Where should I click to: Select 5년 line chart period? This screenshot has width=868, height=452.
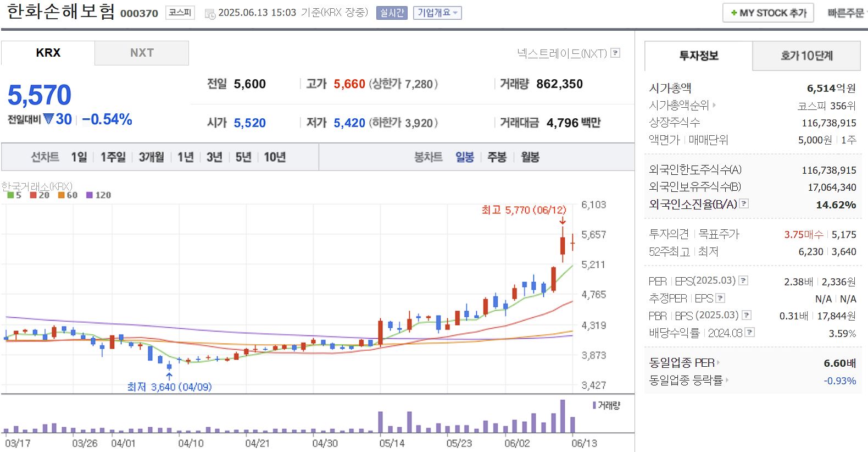pyautogui.click(x=243, y=157)
